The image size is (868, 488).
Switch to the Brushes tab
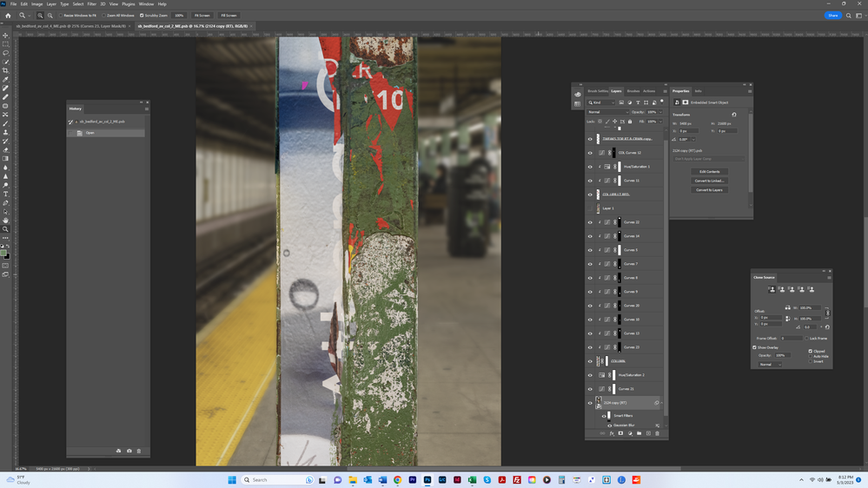click(x=633, y=91)
